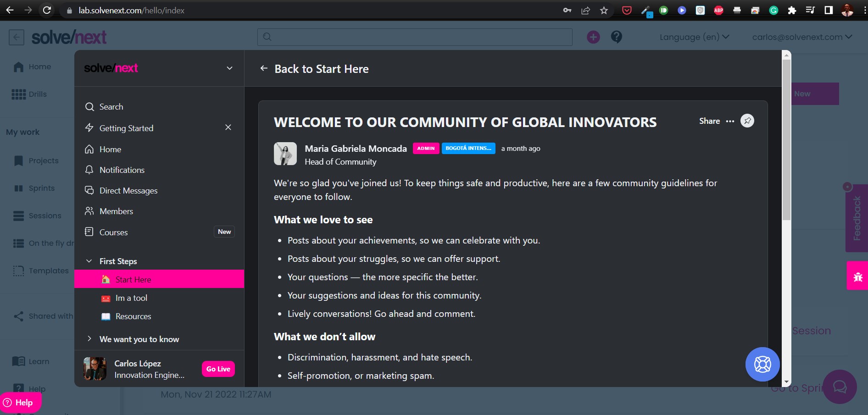868x415 pixels.
Task: Click the browser share page icon
Action: (585, 10)
